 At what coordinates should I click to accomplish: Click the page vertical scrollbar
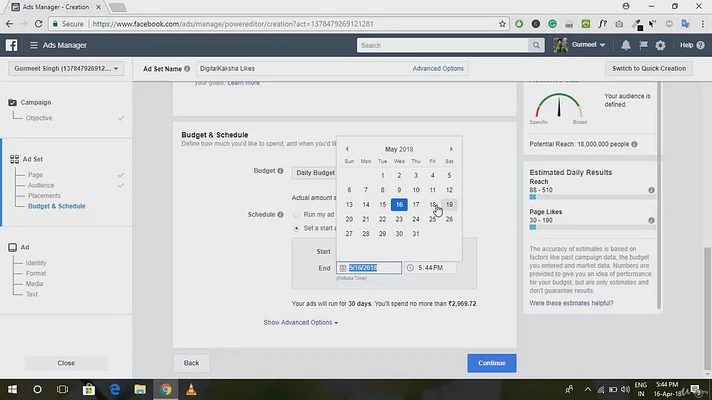707,309
